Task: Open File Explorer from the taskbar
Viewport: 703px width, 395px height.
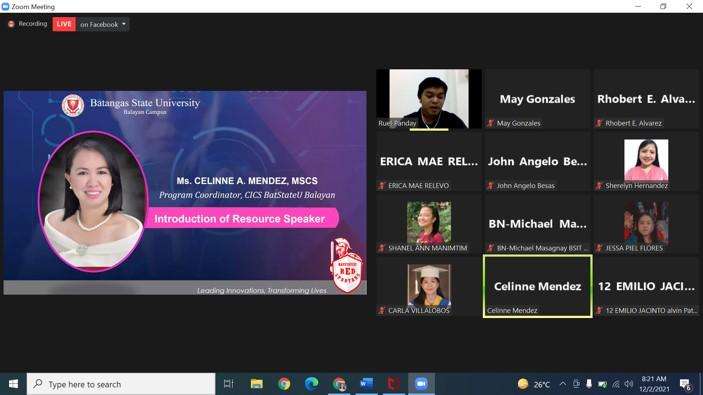Action: click(x=256, y=384)
